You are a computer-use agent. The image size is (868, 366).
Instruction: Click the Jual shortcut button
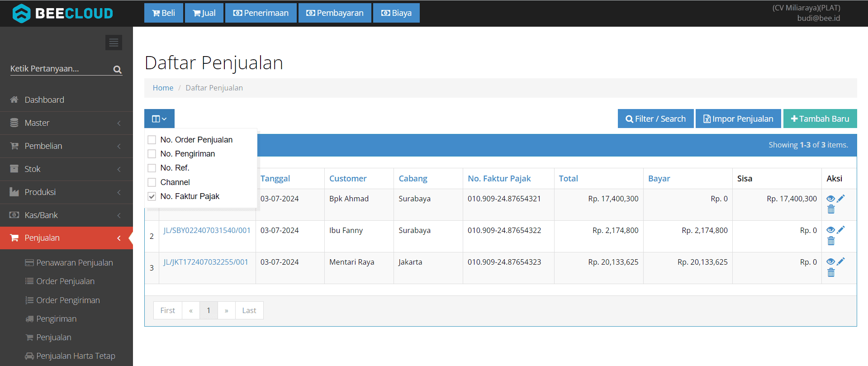(x=204, y=13)
